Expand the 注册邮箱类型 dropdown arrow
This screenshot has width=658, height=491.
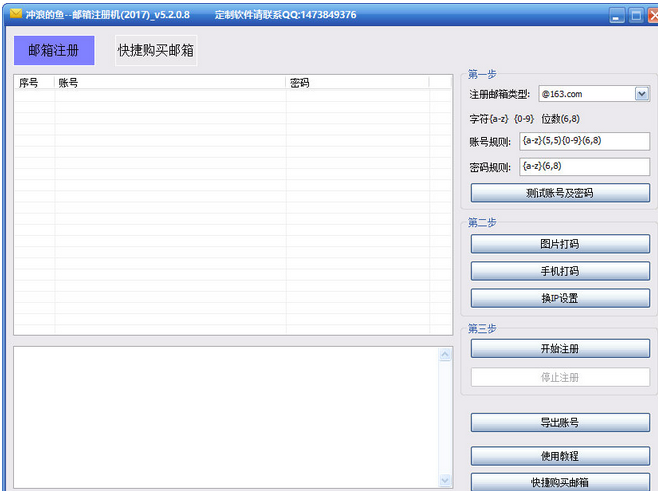point(642,94)
